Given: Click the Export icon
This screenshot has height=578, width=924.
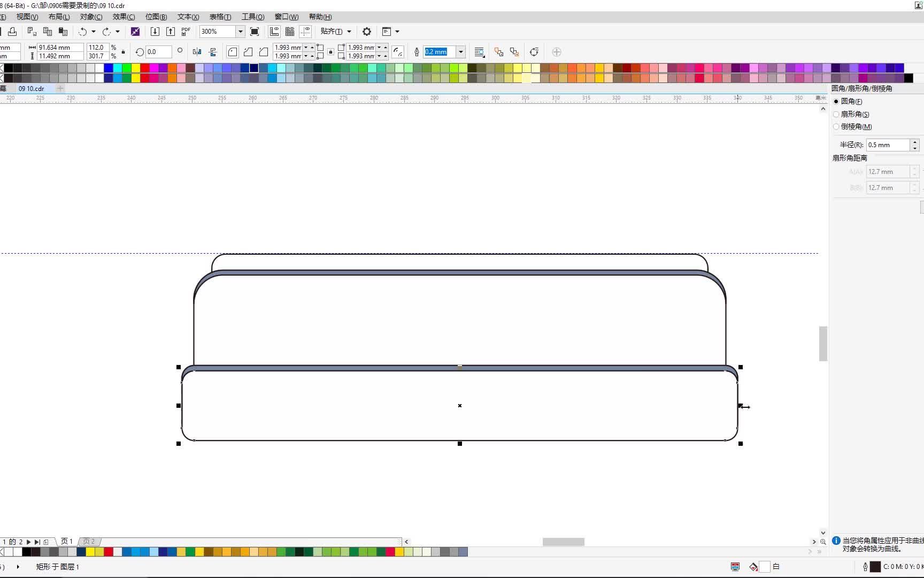Looking at the screenshot, I should (x=171, y=32).
